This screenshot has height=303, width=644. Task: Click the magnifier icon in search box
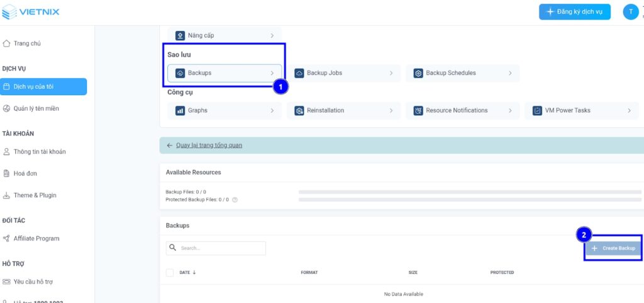(173, 248)
